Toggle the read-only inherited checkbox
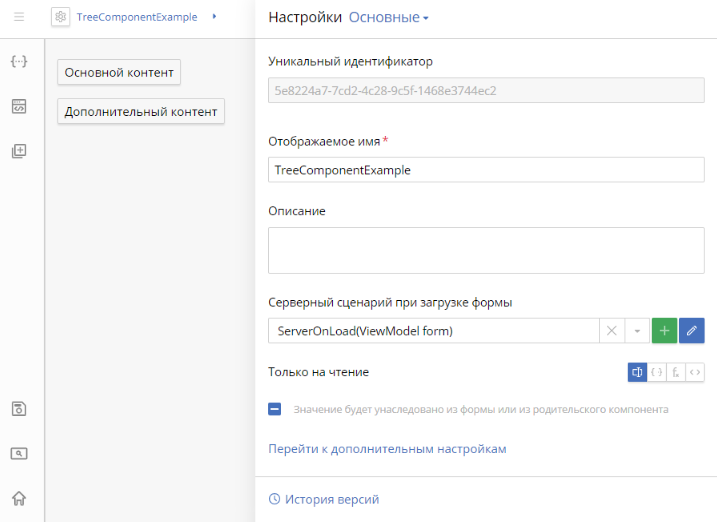Screen dimensions: 717x522 click(275, 409)
